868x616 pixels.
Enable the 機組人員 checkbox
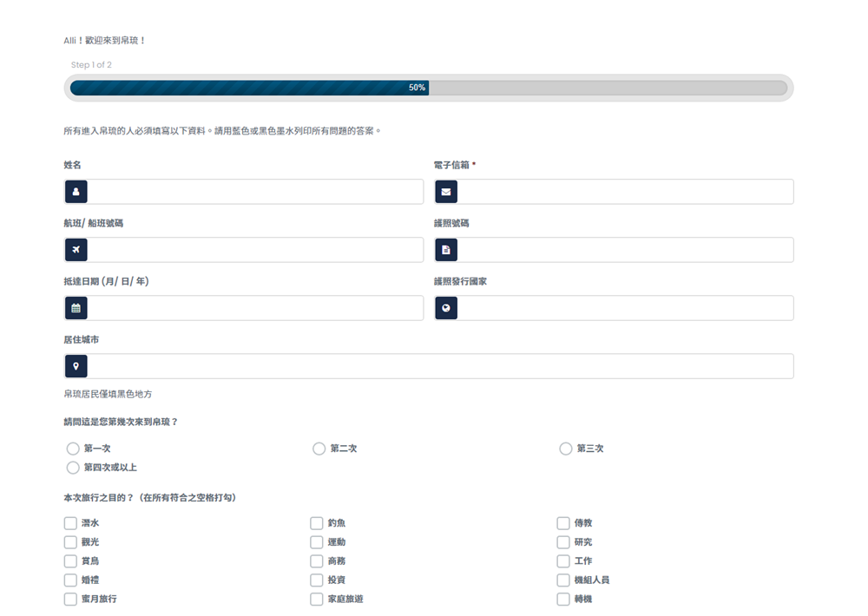[x=563, y=580]
